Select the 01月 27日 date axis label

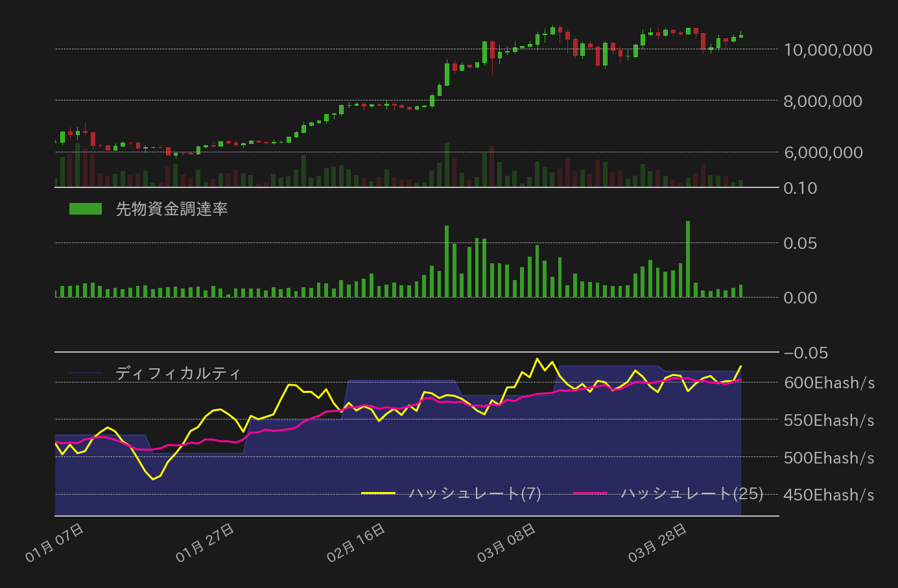tap(206, 543)
